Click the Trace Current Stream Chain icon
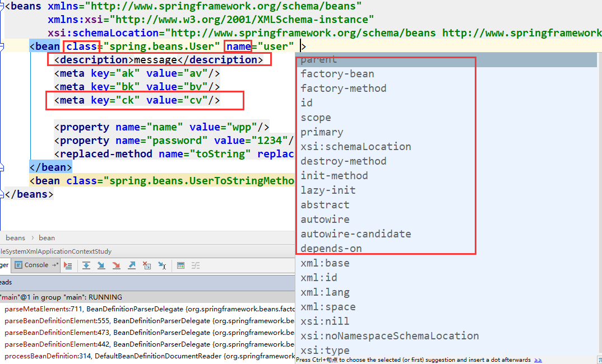Image resolution: width=602 pixels, height=364 pixels. [x=196, y=265]
